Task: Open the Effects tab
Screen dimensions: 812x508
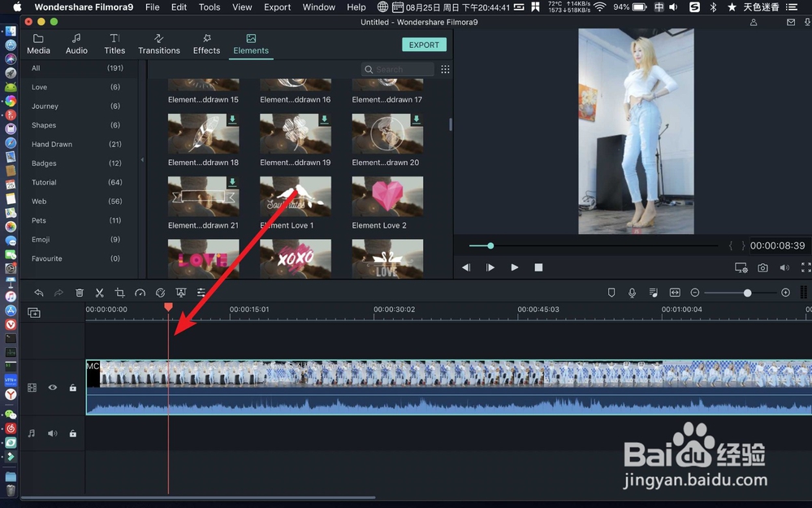Action: (x=206, y=44)
